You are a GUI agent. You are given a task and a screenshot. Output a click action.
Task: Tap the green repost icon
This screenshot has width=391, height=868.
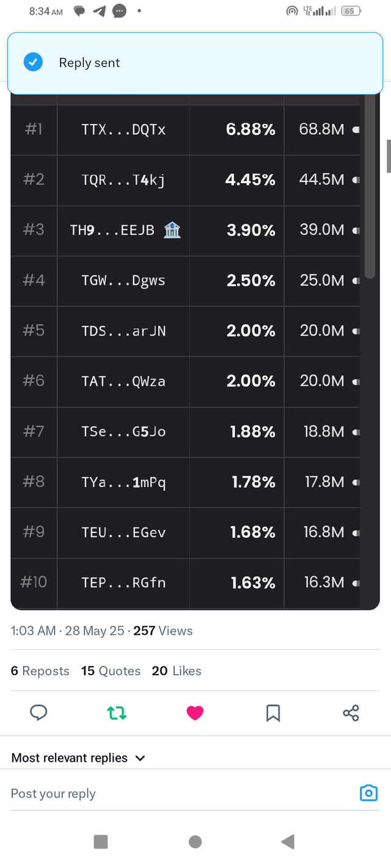117,712
